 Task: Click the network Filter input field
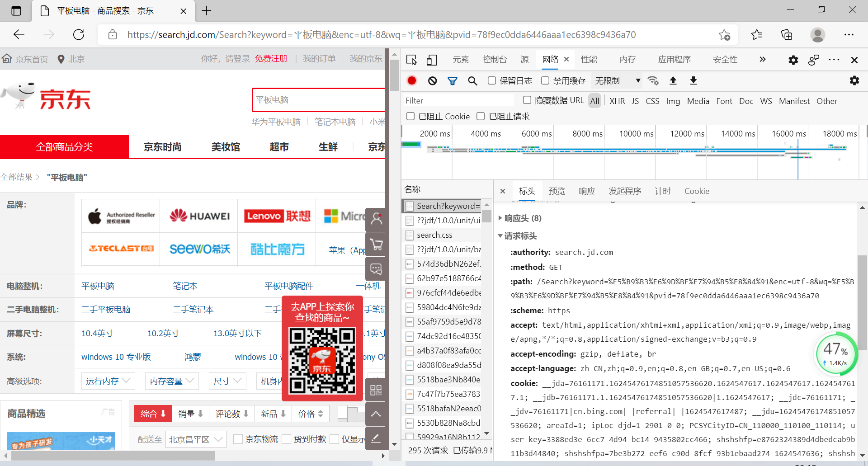click(x=459, y=100)
